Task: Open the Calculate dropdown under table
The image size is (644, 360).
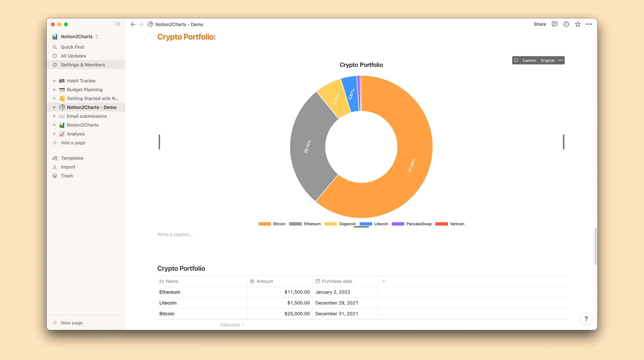Action: click(232, 325)
